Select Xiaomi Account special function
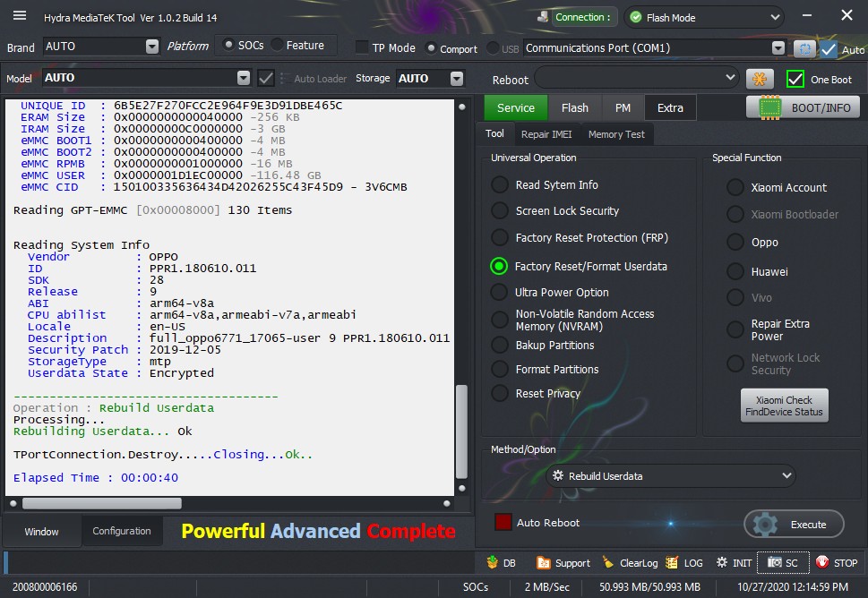Viewport: 868px width, 598px height. coord(735,187)
